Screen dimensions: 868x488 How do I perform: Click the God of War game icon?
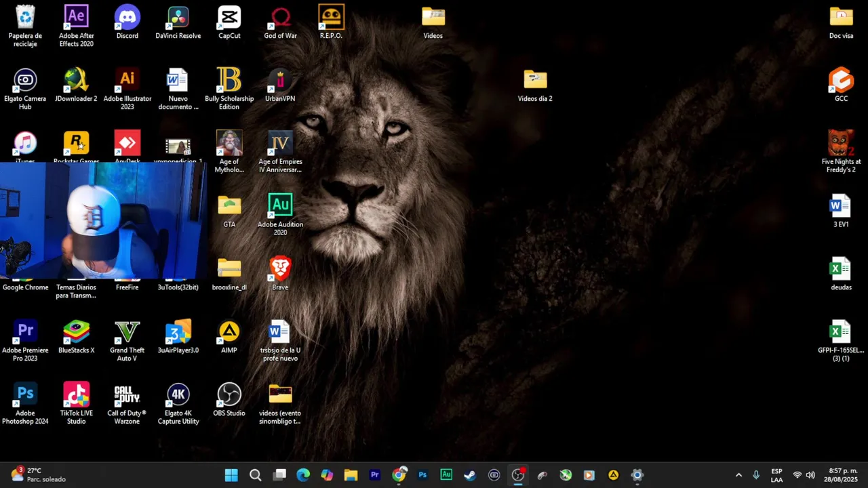point(280,22)
